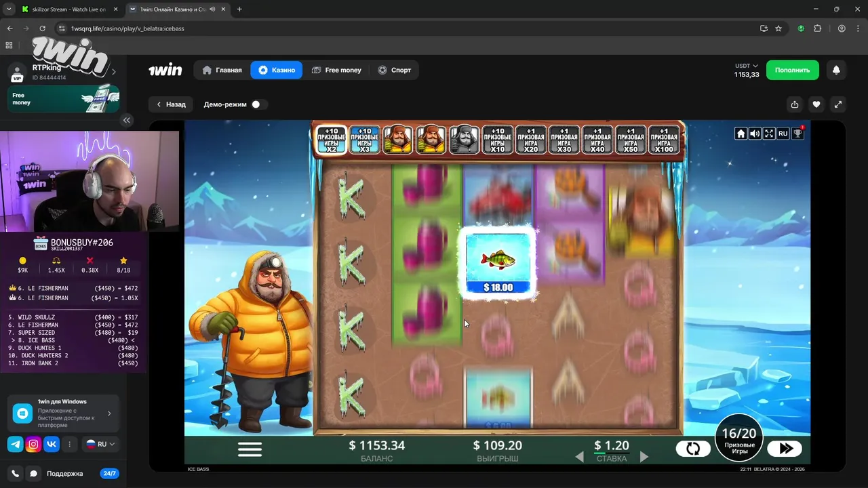Viewport: 868px width, 488px height.
Task: Click the browser address bar URL
Action: point(127,28)
